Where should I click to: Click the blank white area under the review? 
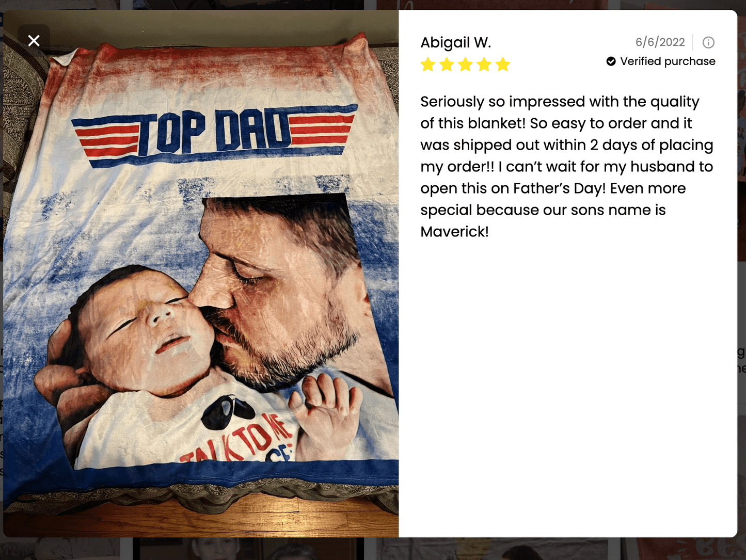click(568, 387)
